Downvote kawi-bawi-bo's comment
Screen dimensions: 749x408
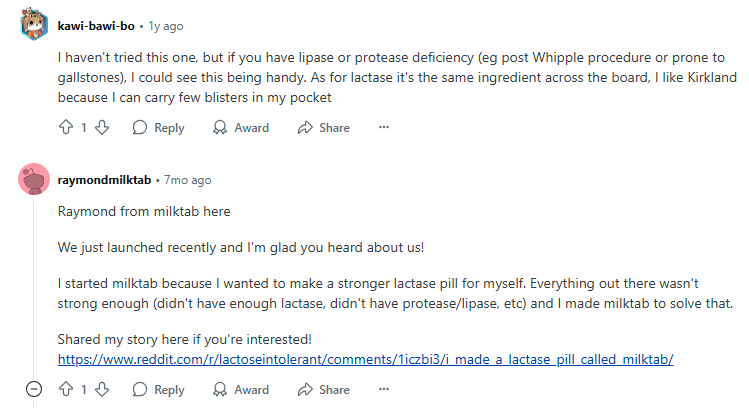[102, 128]
